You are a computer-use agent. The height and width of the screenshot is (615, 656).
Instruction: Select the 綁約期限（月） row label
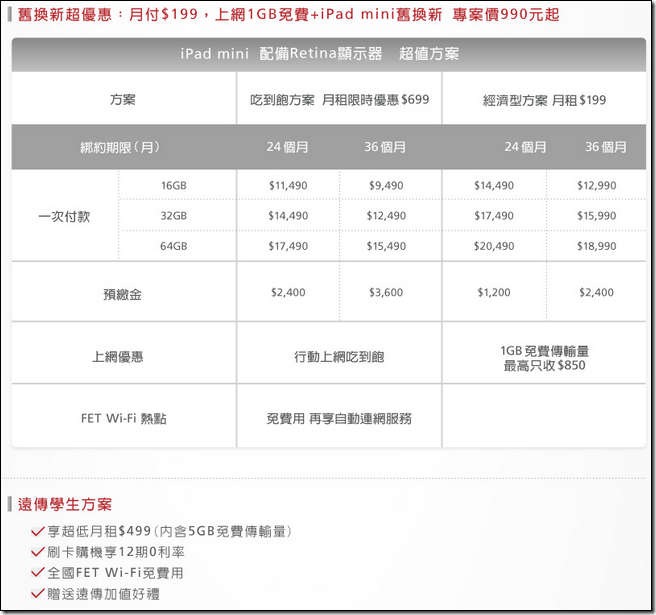point(120,147)
